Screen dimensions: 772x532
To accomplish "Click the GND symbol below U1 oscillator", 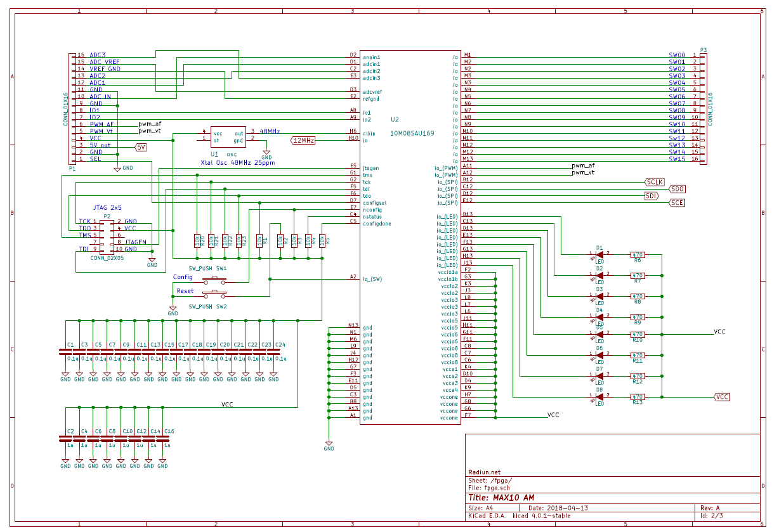I will [266, 156].
